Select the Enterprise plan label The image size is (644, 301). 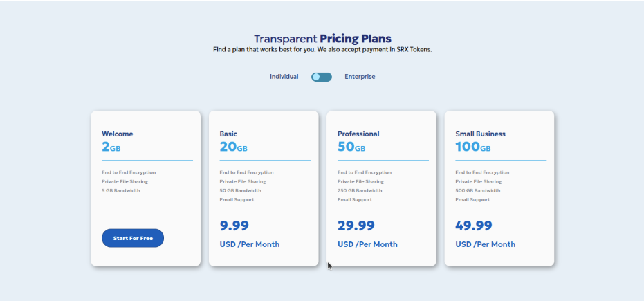click(x=360, y=77)
